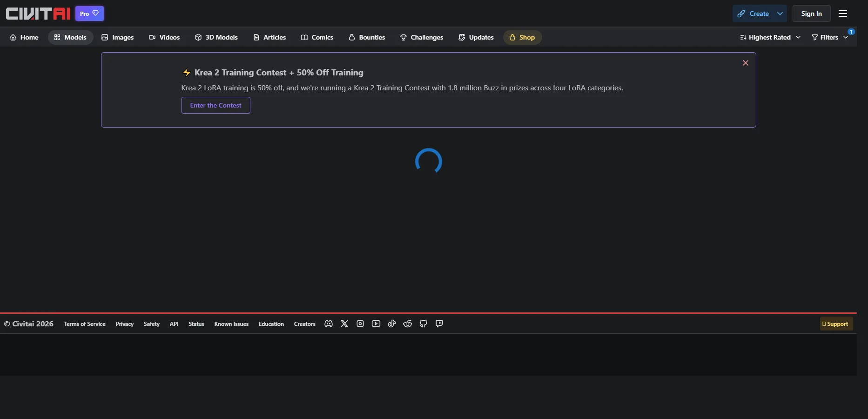
Task: Click the Enter the Contest button
Action: point(216,105)
